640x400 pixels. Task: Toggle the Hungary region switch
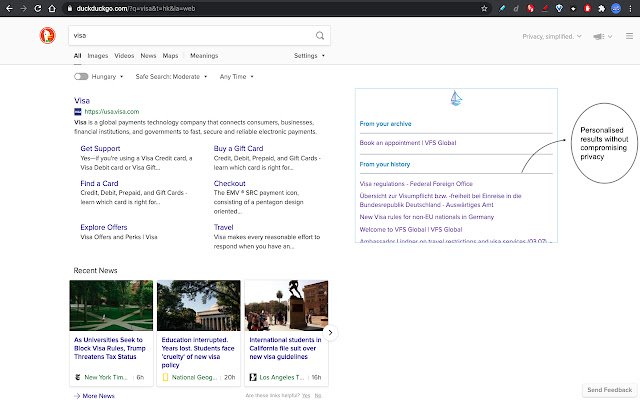(81, 76)
